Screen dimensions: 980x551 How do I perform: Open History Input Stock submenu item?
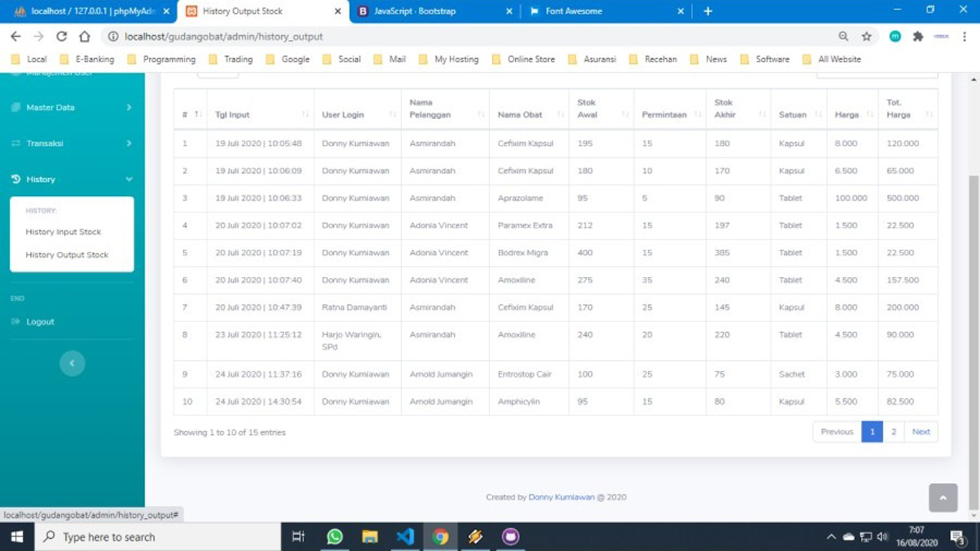pyautogui.click(x=63, y=232)
